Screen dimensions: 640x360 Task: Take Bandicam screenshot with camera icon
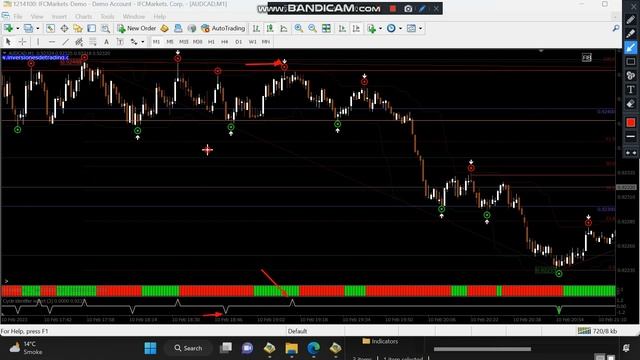coord(408,9)
